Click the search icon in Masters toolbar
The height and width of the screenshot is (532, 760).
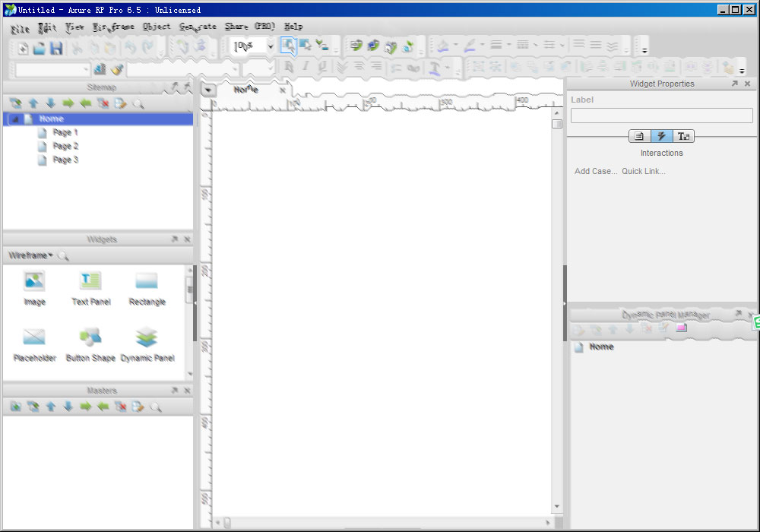coord(156,407)
